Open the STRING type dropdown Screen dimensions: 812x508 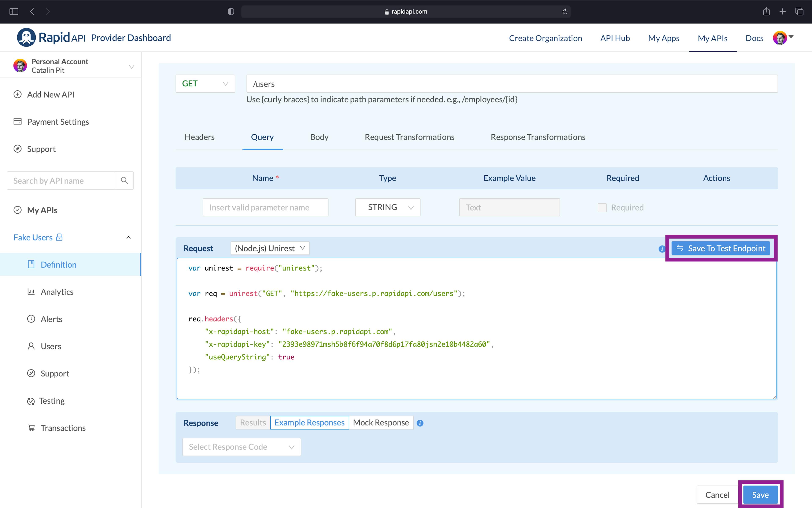388,207
